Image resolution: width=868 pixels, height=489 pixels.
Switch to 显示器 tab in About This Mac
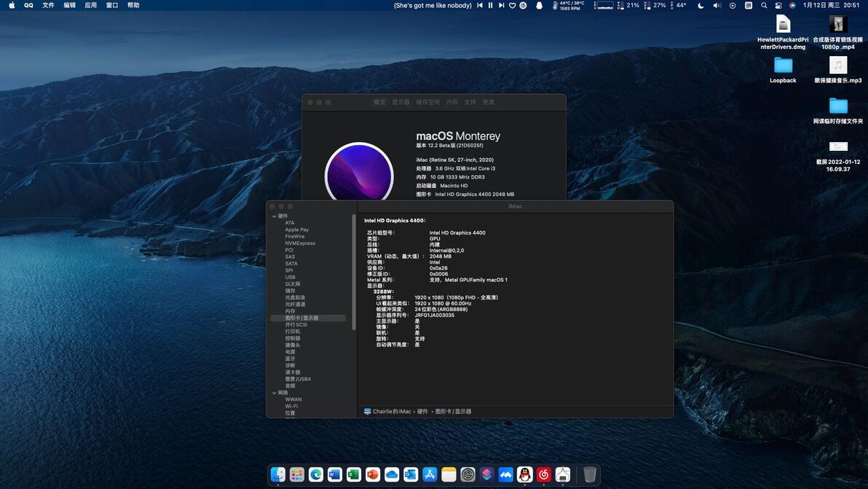coord(401,102)
